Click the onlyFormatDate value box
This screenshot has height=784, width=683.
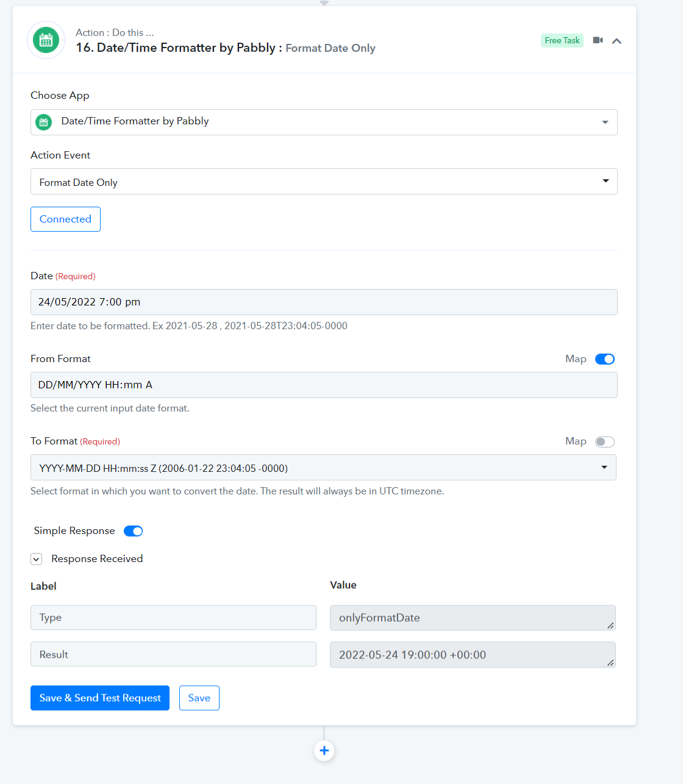pos(473,618)
